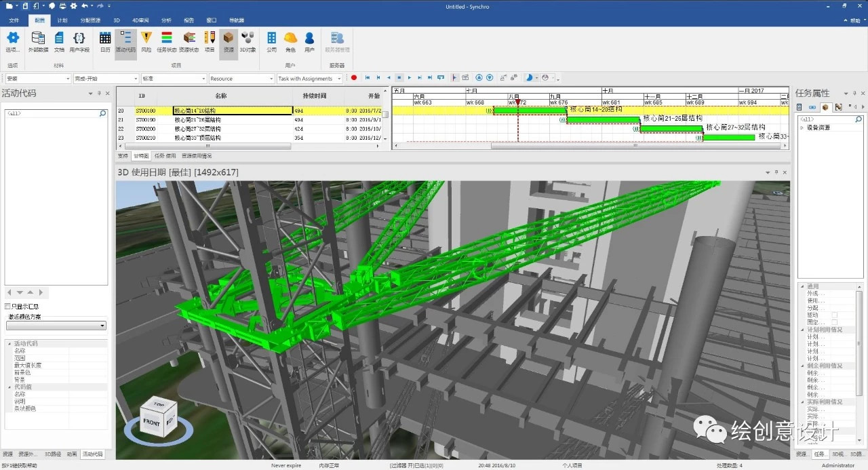Expand the 设备资源 tree node
The height and width of the screenshot is (470, 868).
point(802,128)
